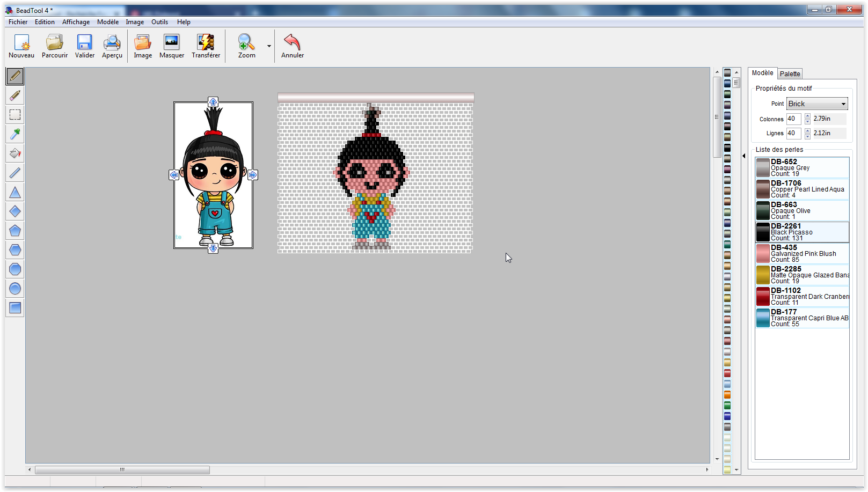Activate the Eraser tool
Viewport: 868px width, 492px height.
pos(14,95)
